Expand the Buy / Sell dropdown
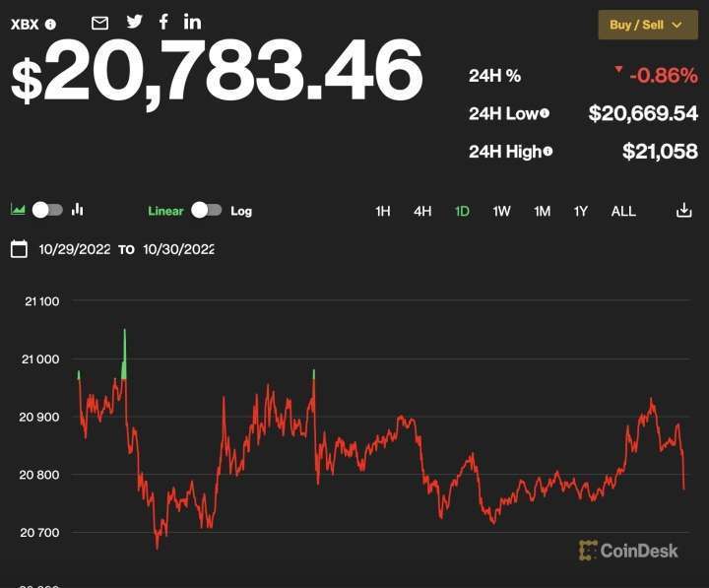709x588 pixels. (x=647, y=25)
